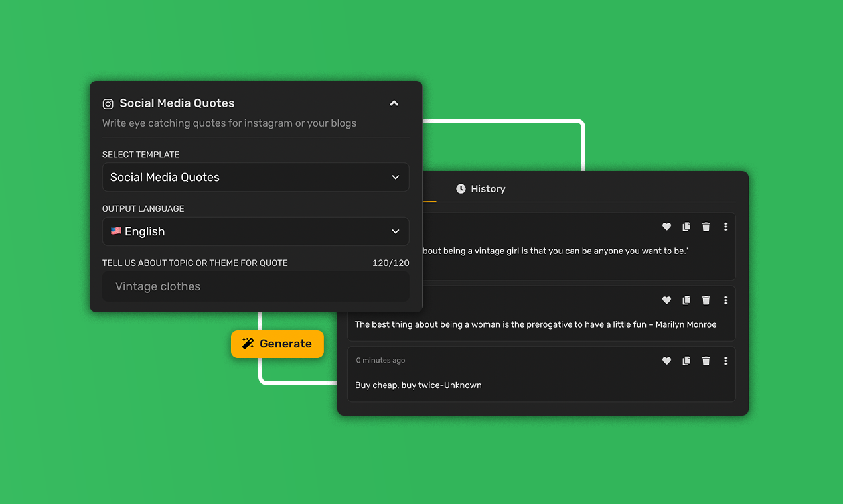Click the magic wand icon inside Generate button
This screenshot has width=843, height=504.
click(x=248, y=344)
